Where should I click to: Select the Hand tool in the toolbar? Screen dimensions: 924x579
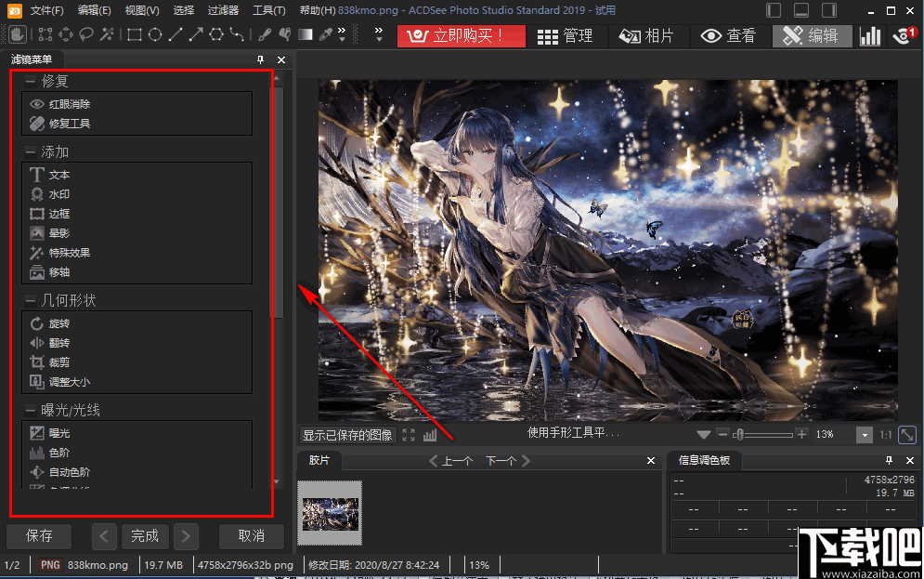click(16, 35)
